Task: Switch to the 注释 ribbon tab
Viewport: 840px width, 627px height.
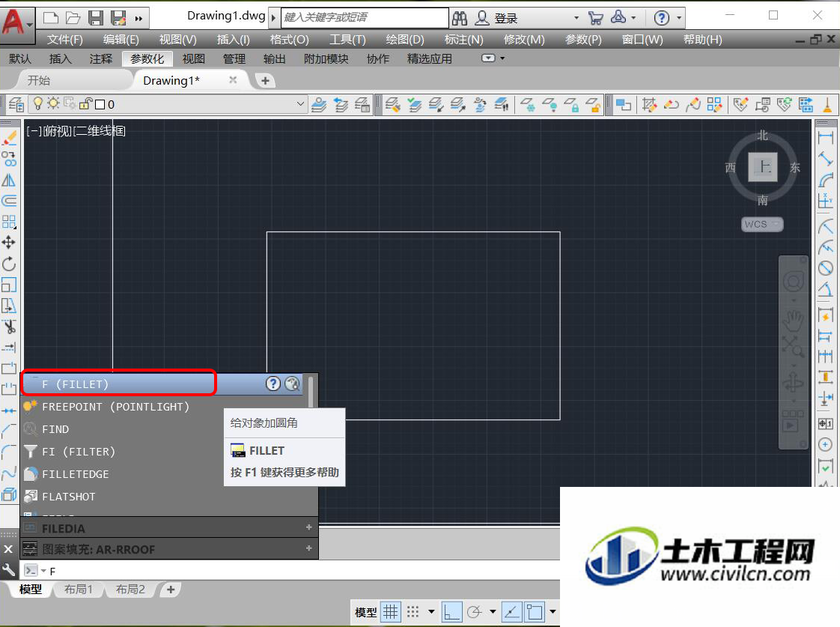Action: point(101,59)
